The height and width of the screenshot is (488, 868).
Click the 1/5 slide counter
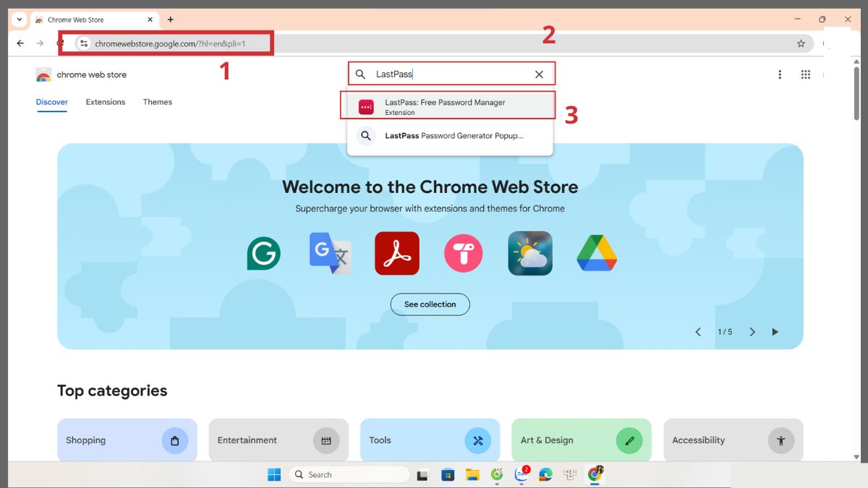[725, 332]
